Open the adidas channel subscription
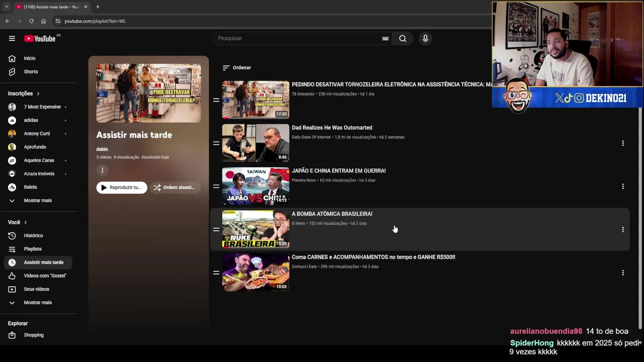Viewport: 644px width, 362px height. click(38, 120)
